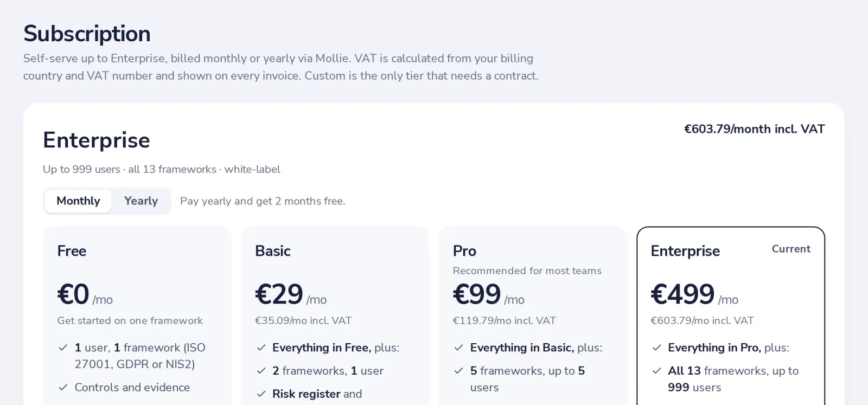Click checkmark beside 2 frameworks, 1 user
Screen dimensions: 868x405
pos(261,371)
